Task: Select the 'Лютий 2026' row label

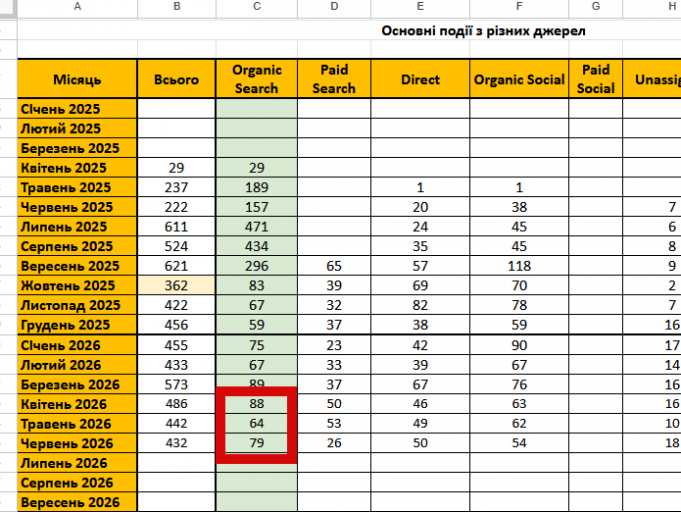Action: click(77, 364)
